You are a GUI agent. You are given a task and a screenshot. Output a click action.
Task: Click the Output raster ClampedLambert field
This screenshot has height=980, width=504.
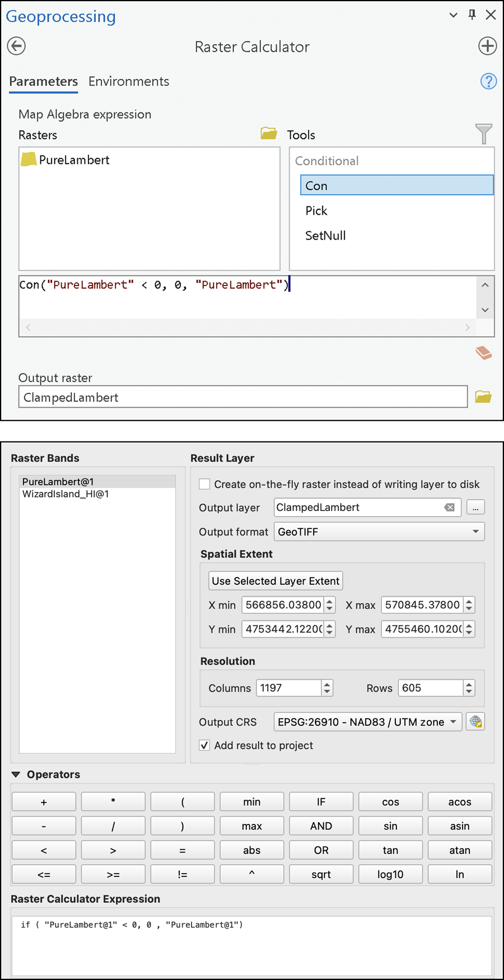coord(243,397)
